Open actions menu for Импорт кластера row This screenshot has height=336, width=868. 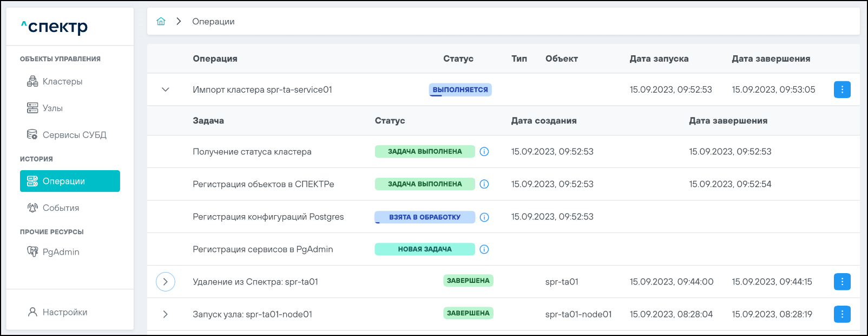(841, 89)
